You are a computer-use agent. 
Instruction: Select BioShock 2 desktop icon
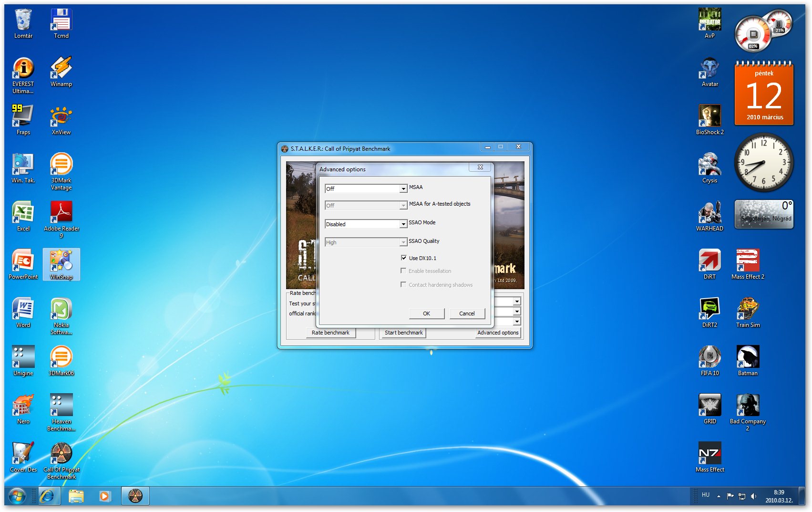click(709, 120)
